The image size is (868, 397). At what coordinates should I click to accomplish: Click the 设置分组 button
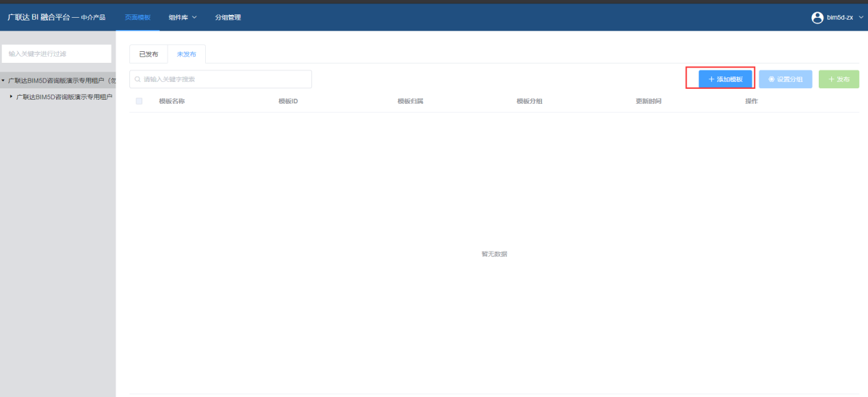pyautogui.click(x=785, y=79)
